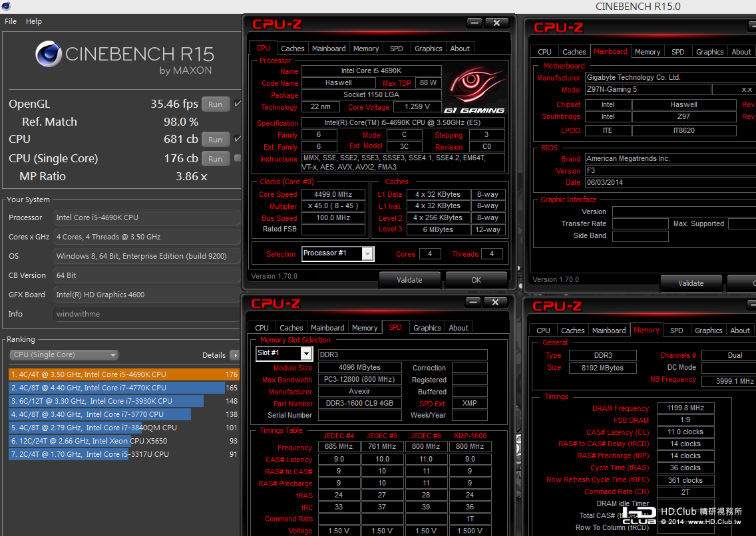Click the OS field Windows 8 64 Bit
This screenshot has height=536, width=756.
tap(146, 256)
